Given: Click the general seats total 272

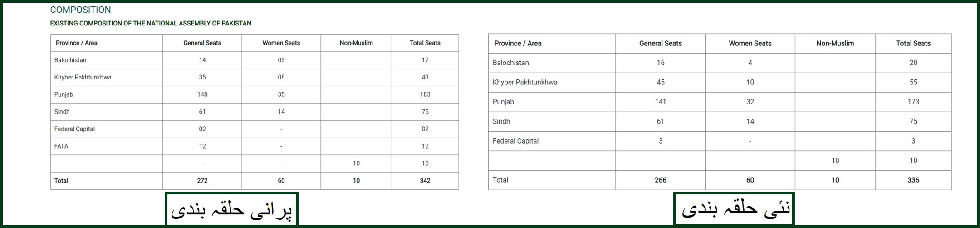Looking at the screenshot, I should pyautogui.click(x=202, y=181).
